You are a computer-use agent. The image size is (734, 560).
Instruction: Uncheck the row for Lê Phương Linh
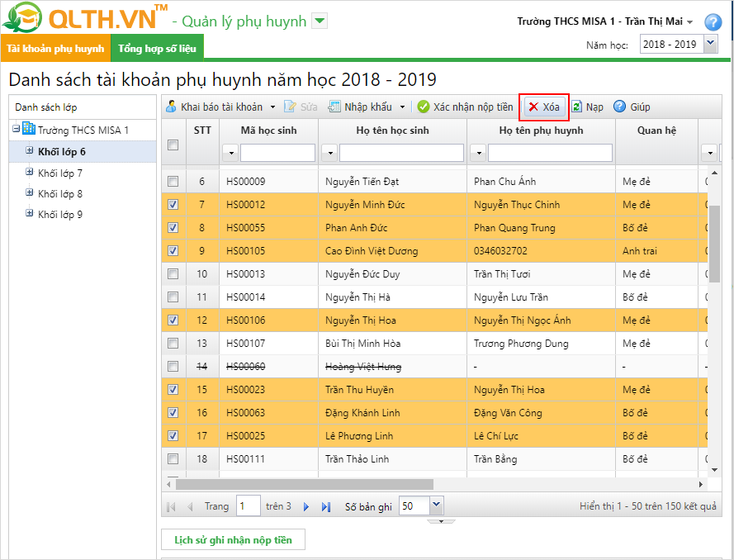pos(173,435)
